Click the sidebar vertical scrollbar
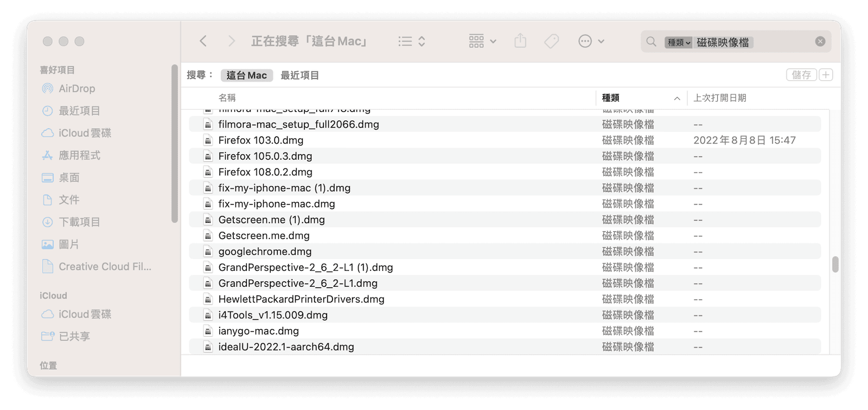Screen dimensions: 868x410 [175, 143]
